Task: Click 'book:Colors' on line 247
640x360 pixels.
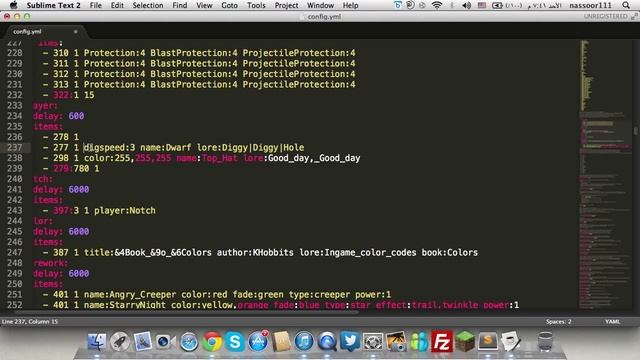Action: click(450, 253)
